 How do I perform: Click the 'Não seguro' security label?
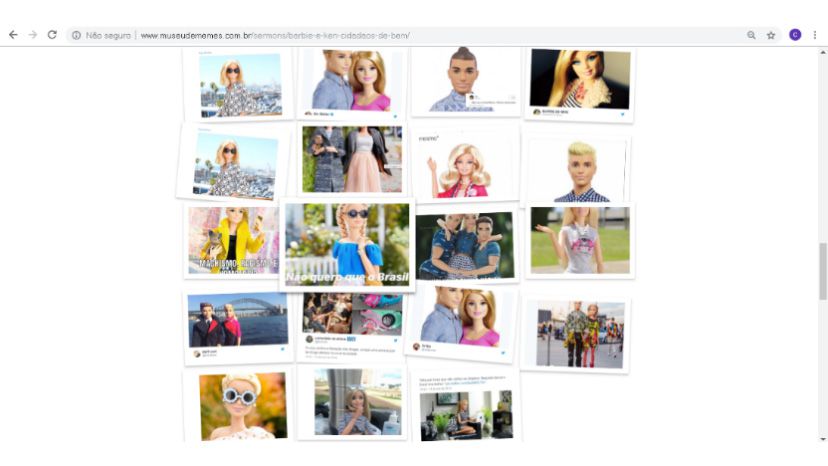[x=108, y=35]
